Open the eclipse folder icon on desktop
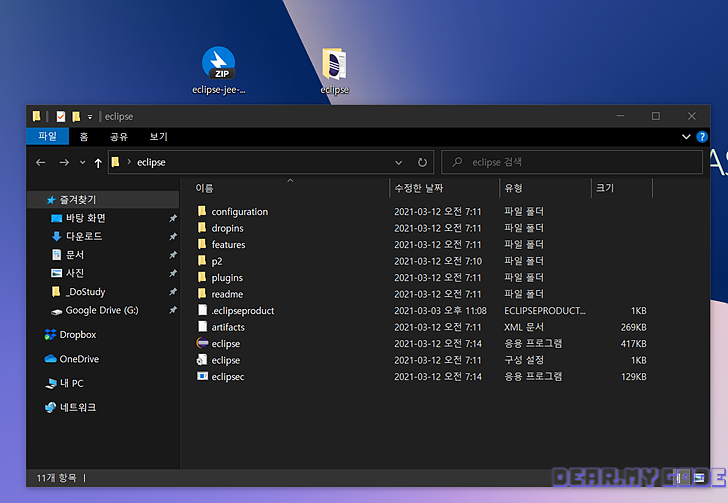 [335, 70]
